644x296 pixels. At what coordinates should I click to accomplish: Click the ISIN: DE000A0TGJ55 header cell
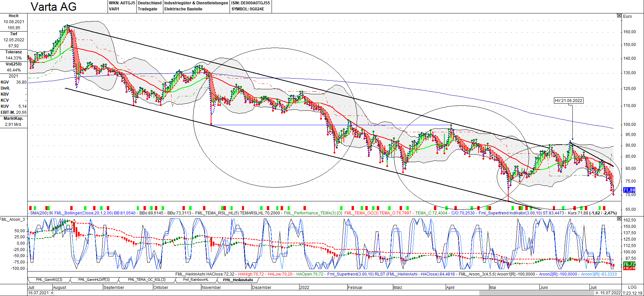click(x=250, y=3)
